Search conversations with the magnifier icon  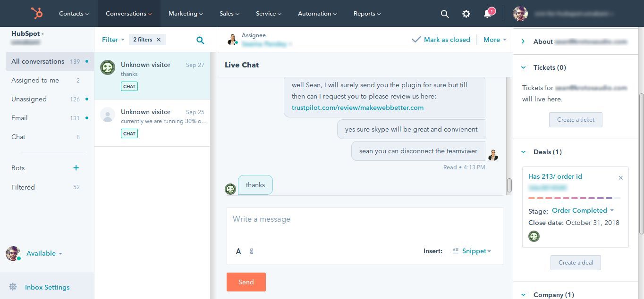pyautogui.click(x=200, y=40)
